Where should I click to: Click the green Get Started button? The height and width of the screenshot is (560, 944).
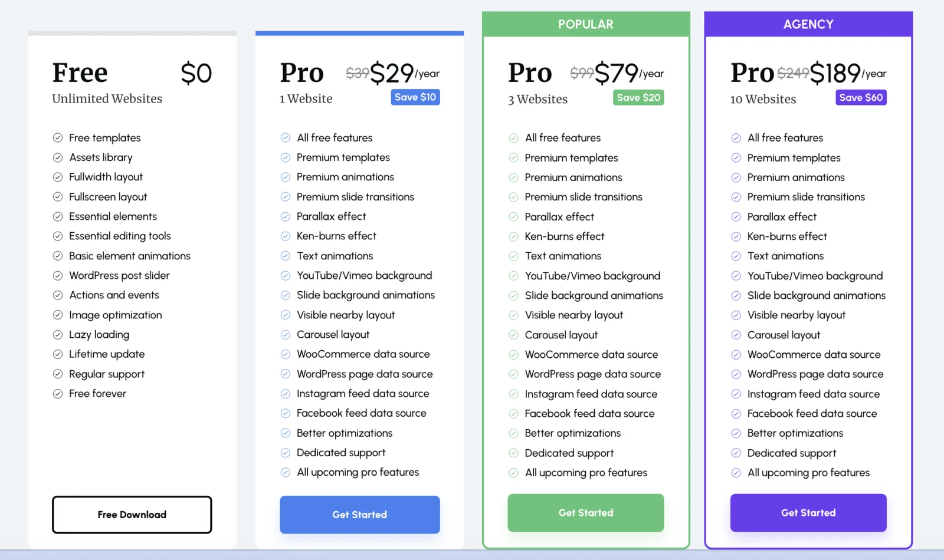point(585,513)
